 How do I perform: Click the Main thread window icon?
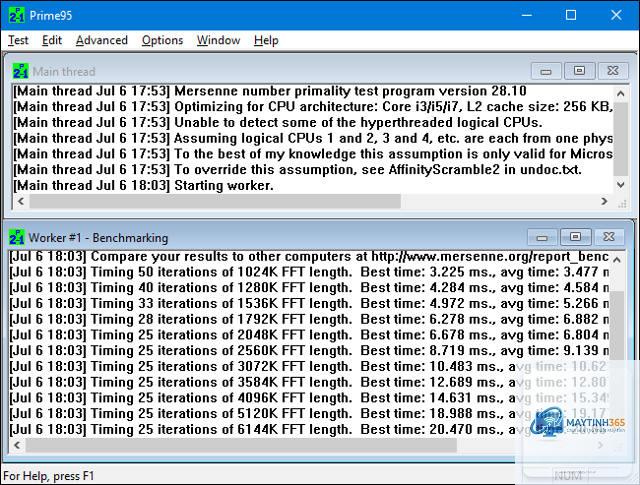(20, 71)
